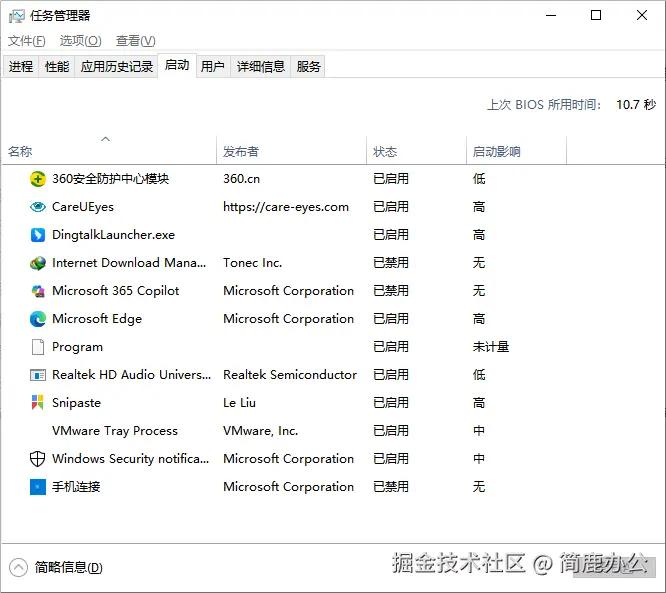Sort by the 发布者 column header
666x593 pixels.
click(291, 152)
